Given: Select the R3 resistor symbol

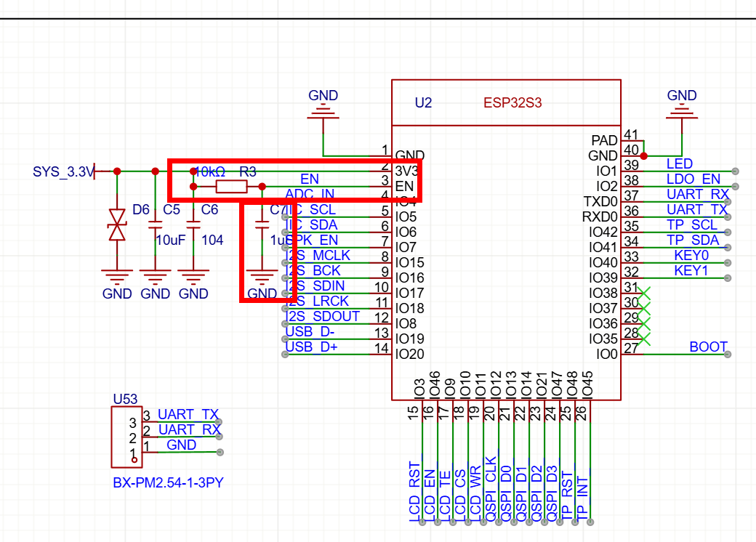Looking at the screenshot, I should coord(231,187).
